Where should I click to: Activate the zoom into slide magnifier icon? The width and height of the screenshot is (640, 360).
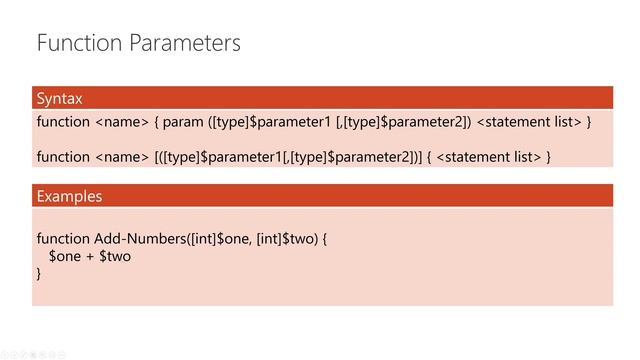[x=43, y=355]
